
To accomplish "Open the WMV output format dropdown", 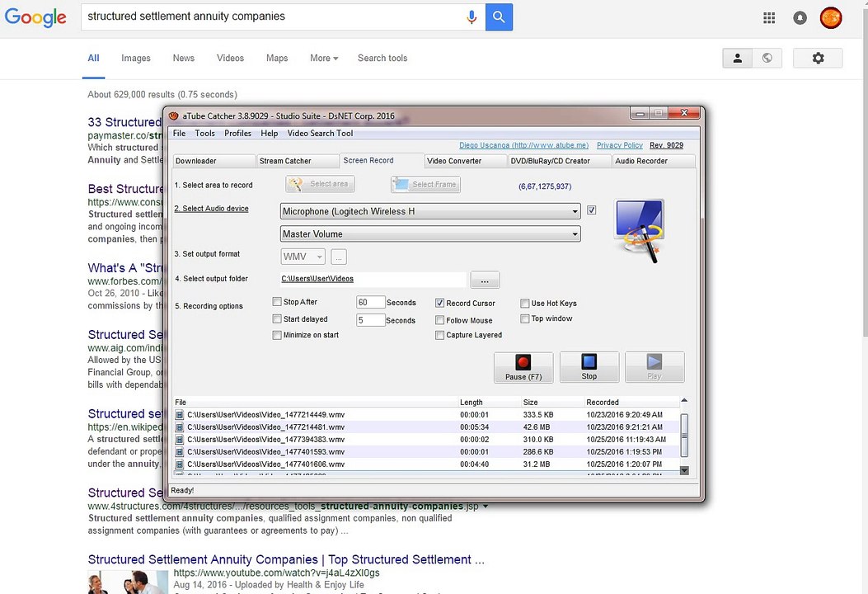I will point(303,257).
